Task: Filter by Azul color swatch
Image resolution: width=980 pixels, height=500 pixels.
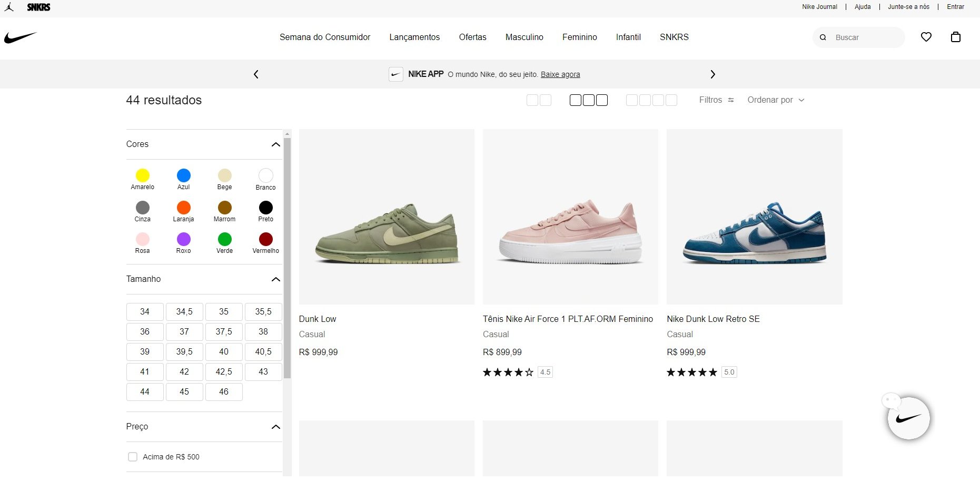Action: pos(183,175)
